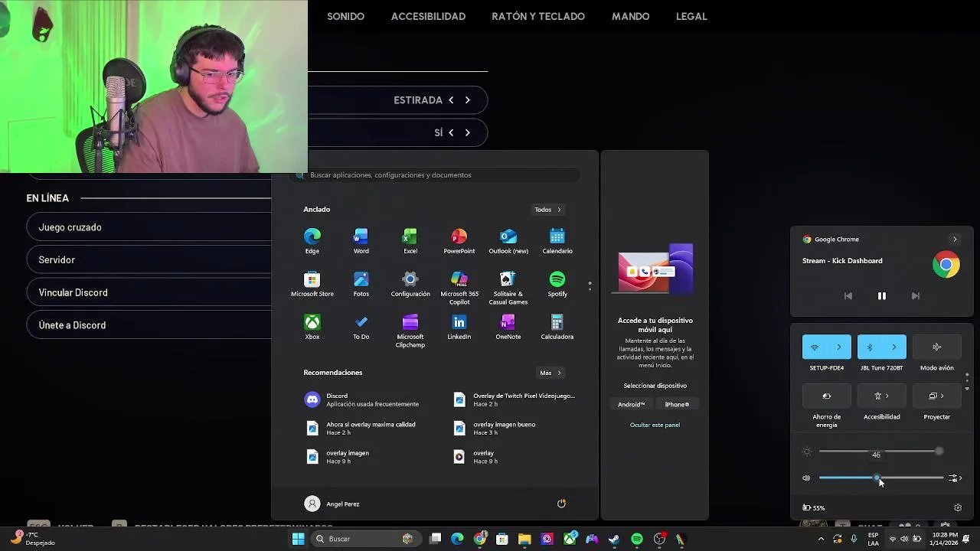Click the Start menu search field
The height and width of the screenshot is (551, 980).
436,175
